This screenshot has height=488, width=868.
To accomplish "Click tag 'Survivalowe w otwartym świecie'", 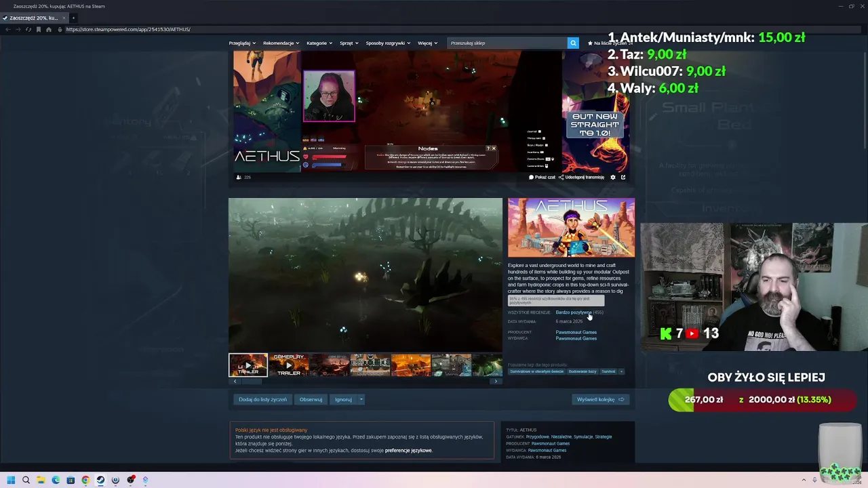I will point(536,371).
